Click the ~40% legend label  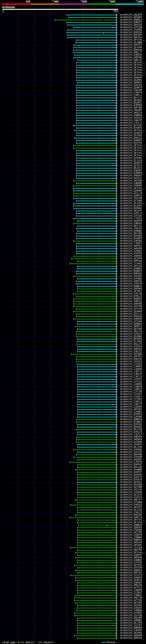pyautogui.click(x=55, y=2)
